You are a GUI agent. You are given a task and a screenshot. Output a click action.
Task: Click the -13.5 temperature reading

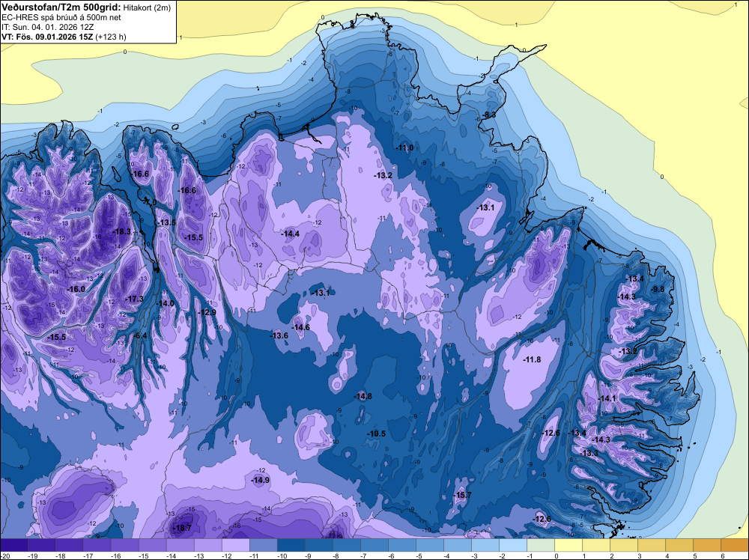167,223
